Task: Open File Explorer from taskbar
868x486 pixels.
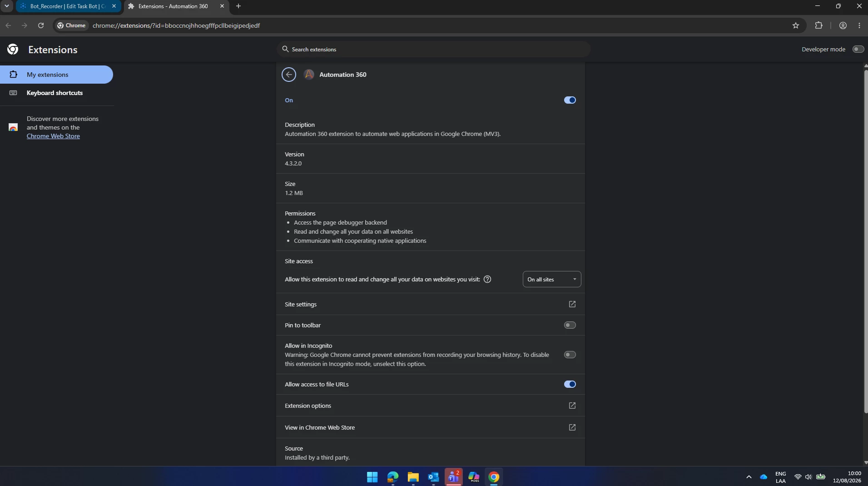Action: tap(413, 477)
